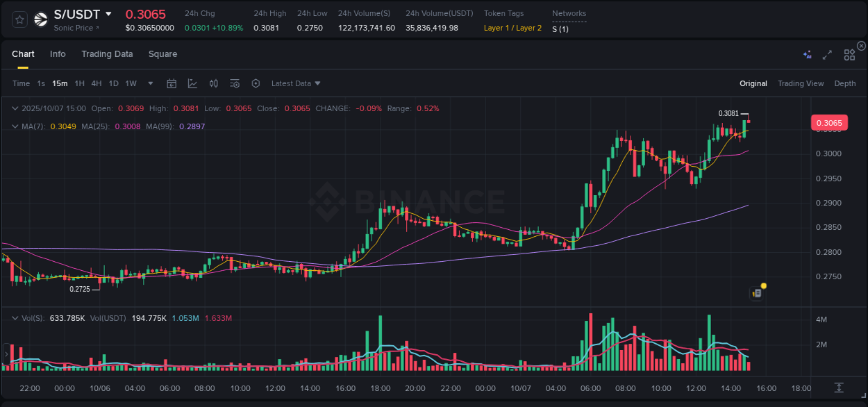Collapse the OHLC data row chevron
The width and height of the screenshot is (868, 407).
pyautogui.click(x=15, y=108)
